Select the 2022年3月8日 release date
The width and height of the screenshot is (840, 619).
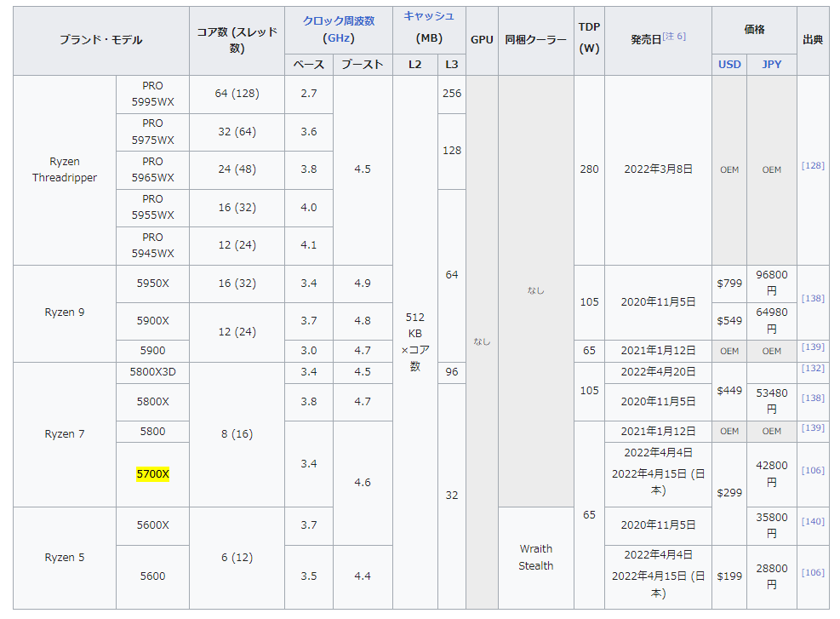click(659, 169)
